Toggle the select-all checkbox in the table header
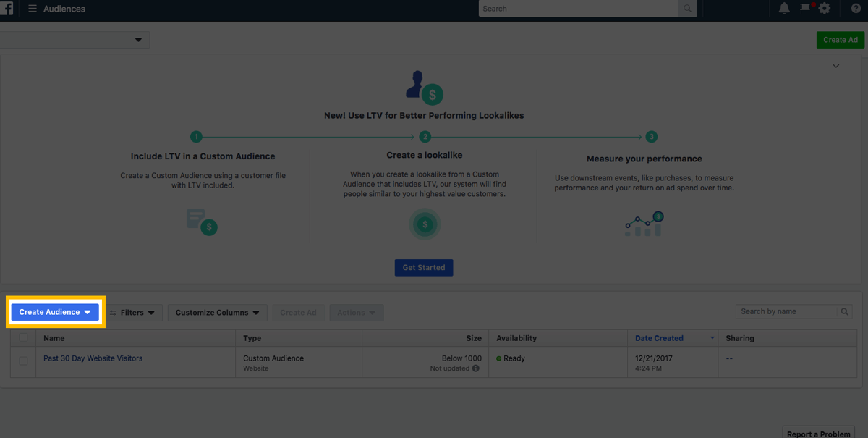868x438 pixels. 23,337
